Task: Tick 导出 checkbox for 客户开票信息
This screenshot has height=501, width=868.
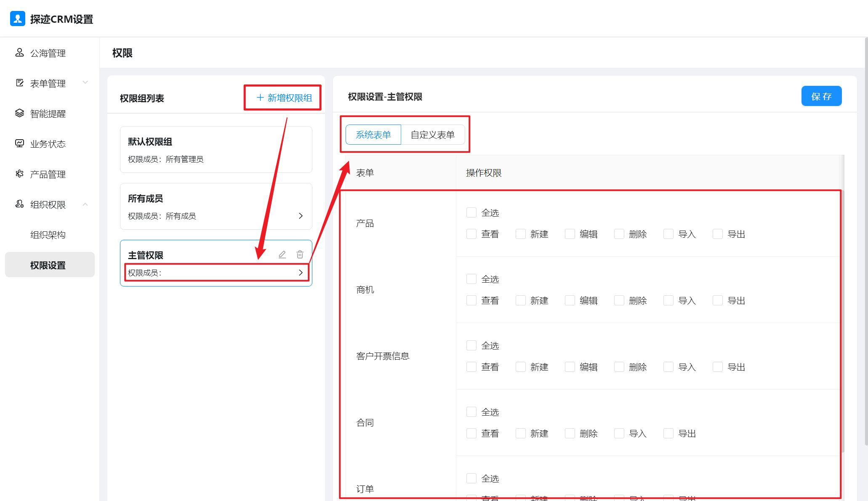Action: 718,367
